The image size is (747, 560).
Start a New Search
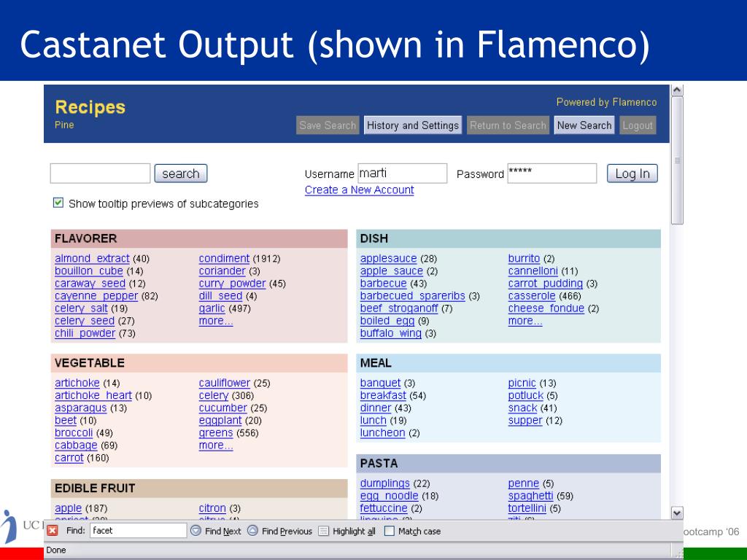[584, 125]
